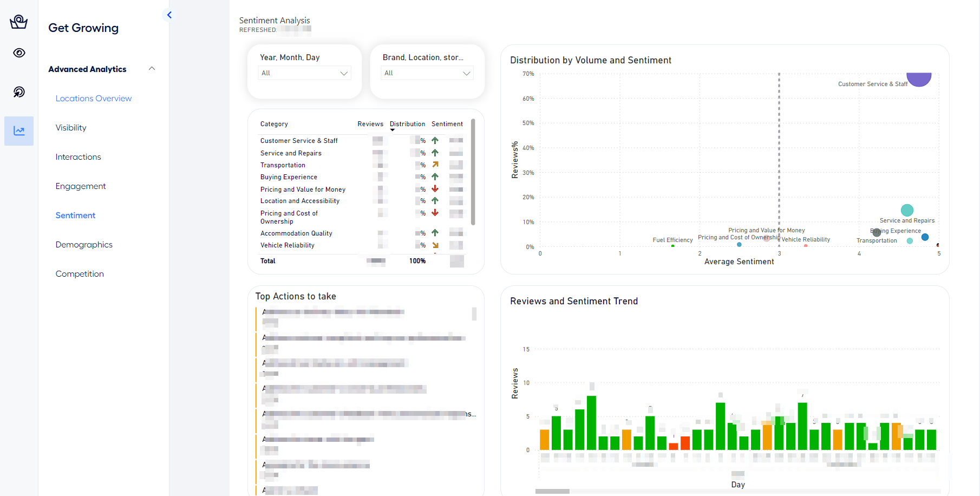The width and height of the screenshot is (980, 496).
Task: Click the trend chart horizontal scrollbar
Action: 552,492
